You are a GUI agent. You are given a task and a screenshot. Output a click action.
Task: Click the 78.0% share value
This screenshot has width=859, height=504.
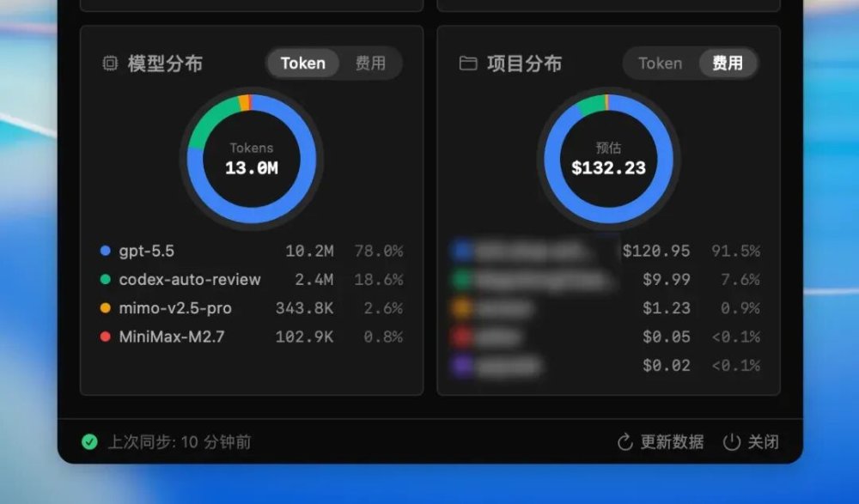pyautogui.click(x=379, y=251)
